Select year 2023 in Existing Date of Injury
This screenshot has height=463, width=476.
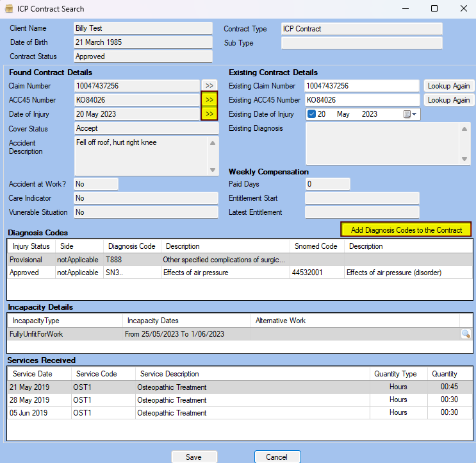370,114
